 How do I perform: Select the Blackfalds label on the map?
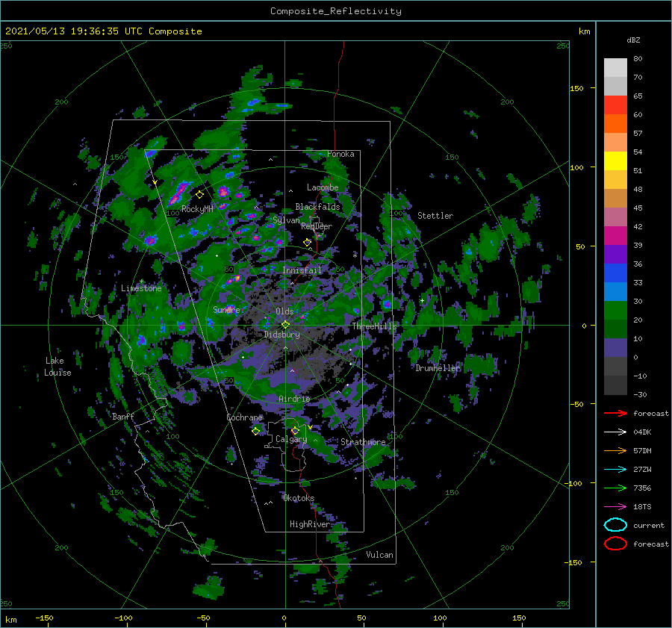point(317,207)
